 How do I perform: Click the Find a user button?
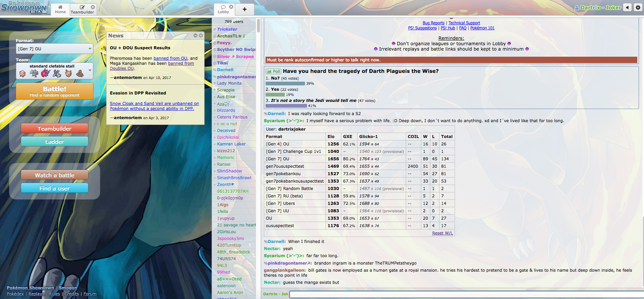point(55,188)
